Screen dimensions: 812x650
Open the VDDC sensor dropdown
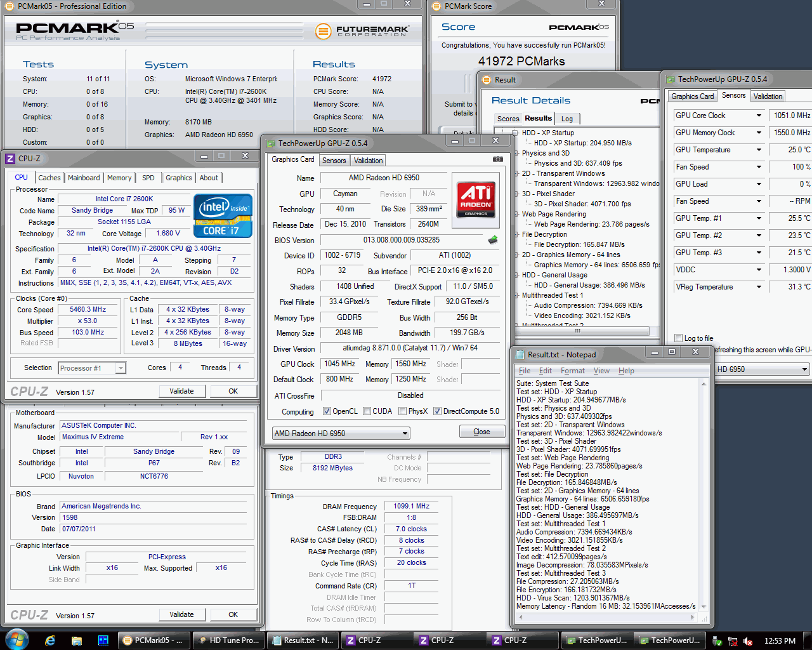pos(759,270)
